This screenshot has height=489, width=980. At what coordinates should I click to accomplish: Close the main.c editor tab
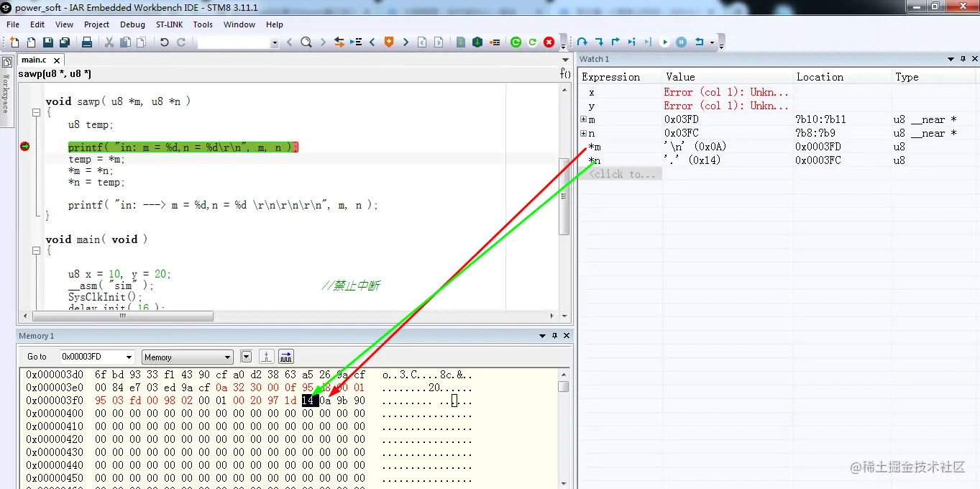(57, 60)
